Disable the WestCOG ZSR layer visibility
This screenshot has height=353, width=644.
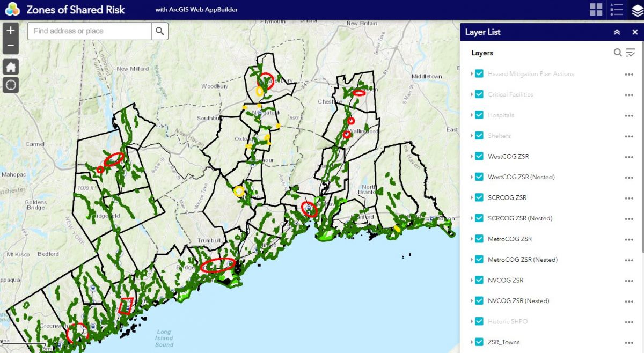click(x=479, y=156)
